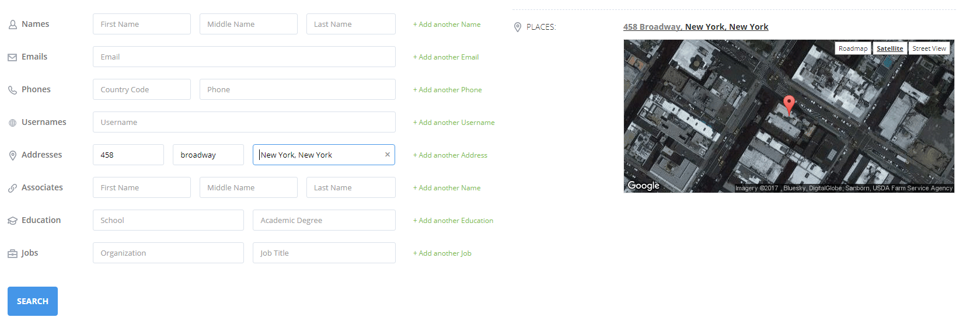Click the address field containing 458
The height and width of the screenshot is (324, 980).
click(128, 155)
